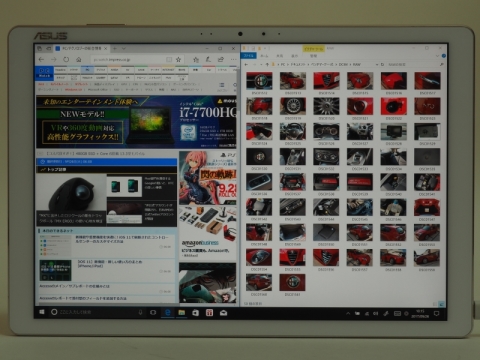480x360 pixels.
Task: Select the PC Watch browser tab
Action: click(x=82, y=49)
